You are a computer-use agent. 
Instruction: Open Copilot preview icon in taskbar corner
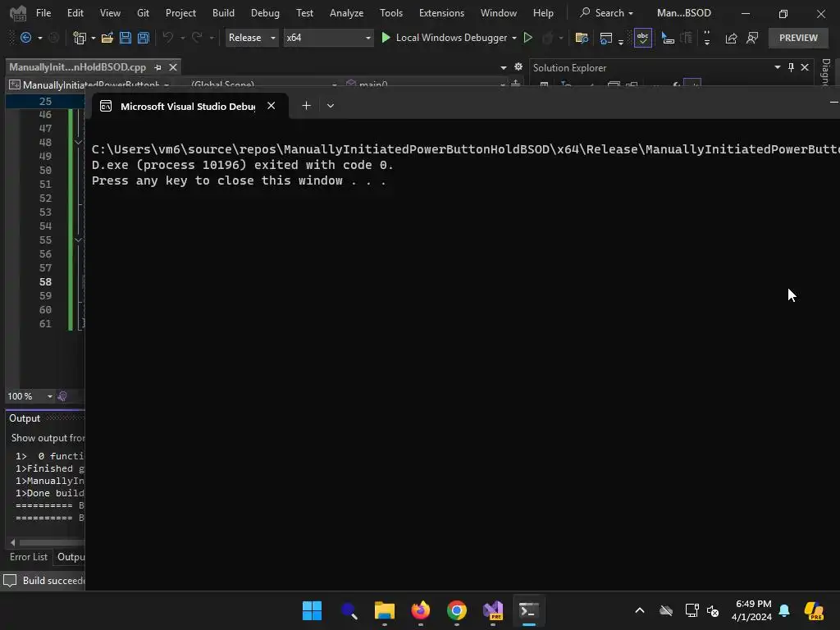(814, 610)
